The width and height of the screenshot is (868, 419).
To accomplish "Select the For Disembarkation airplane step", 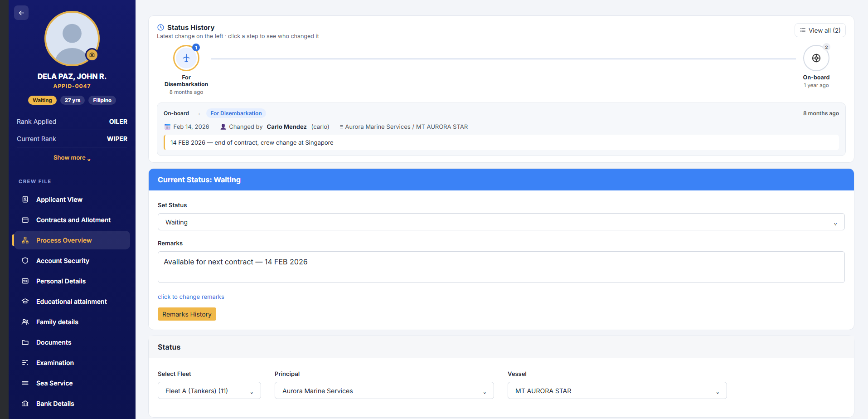I will [x=186, y=58].
